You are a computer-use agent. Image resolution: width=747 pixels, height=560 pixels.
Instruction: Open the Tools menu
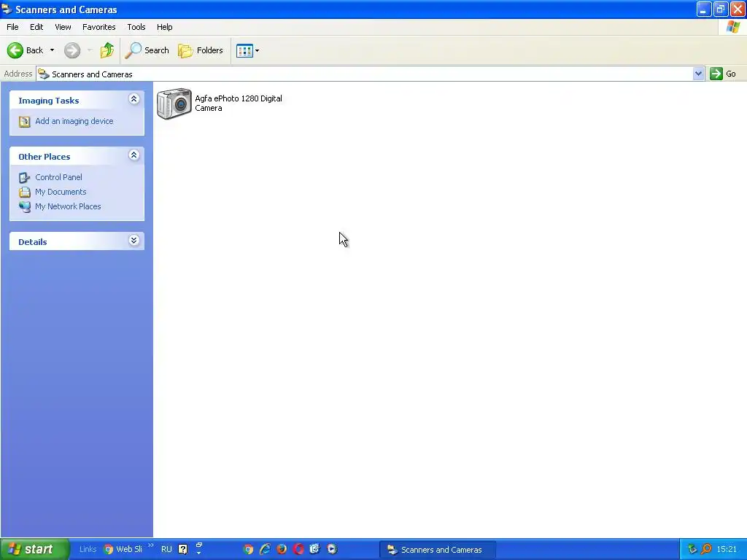136,27
